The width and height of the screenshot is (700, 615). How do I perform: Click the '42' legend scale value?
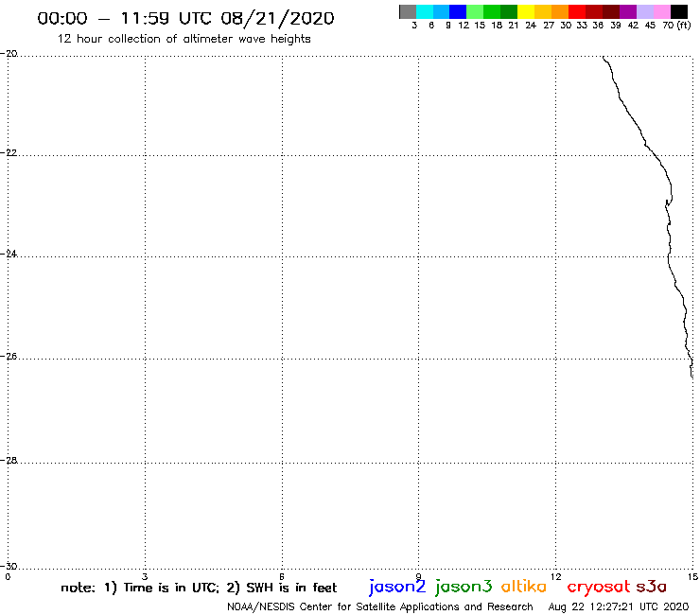[633, 25]
